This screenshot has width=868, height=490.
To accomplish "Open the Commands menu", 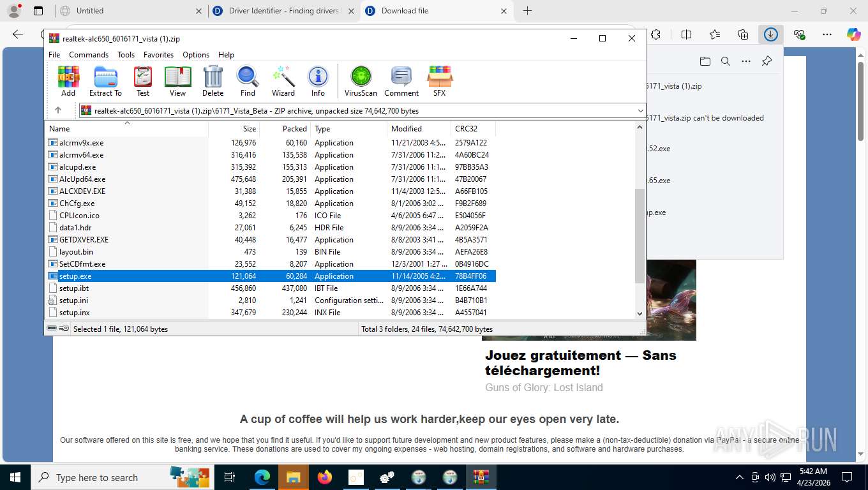I will [x=89, y=55].
